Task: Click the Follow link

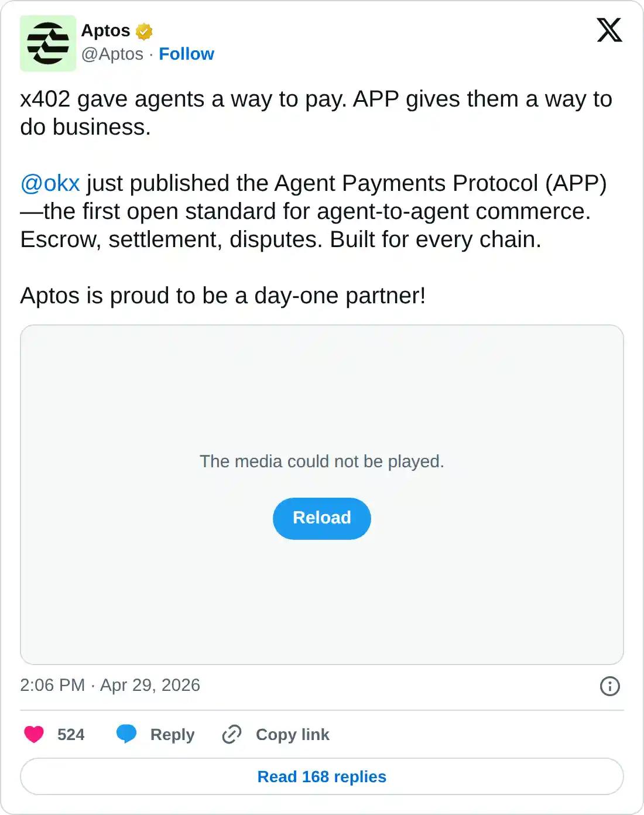Action: (186, 54)
